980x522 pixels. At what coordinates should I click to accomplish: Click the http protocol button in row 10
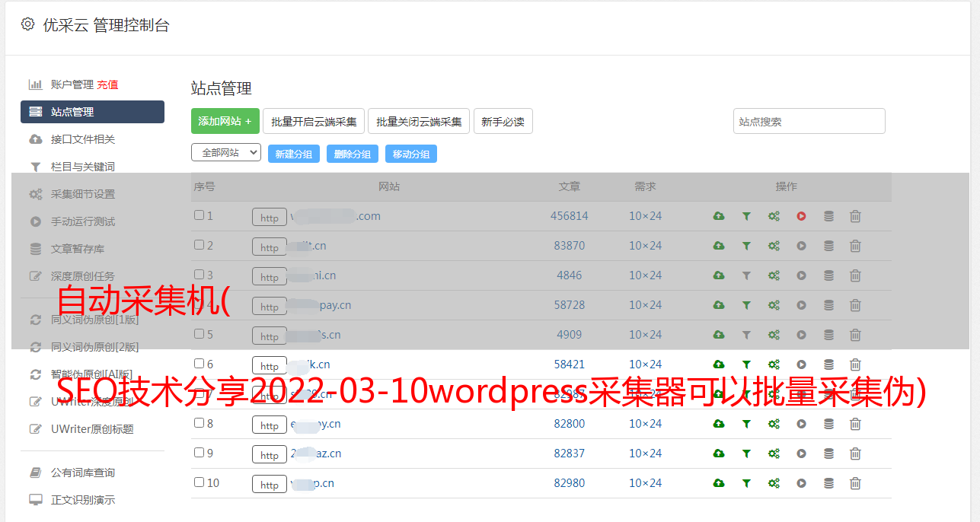tap(270, 485)
